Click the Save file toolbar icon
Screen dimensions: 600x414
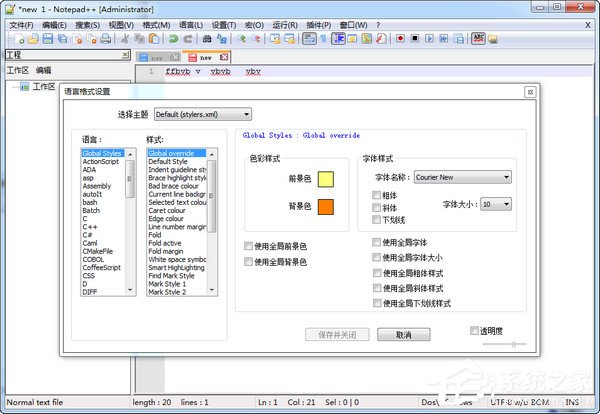(46, 38)
